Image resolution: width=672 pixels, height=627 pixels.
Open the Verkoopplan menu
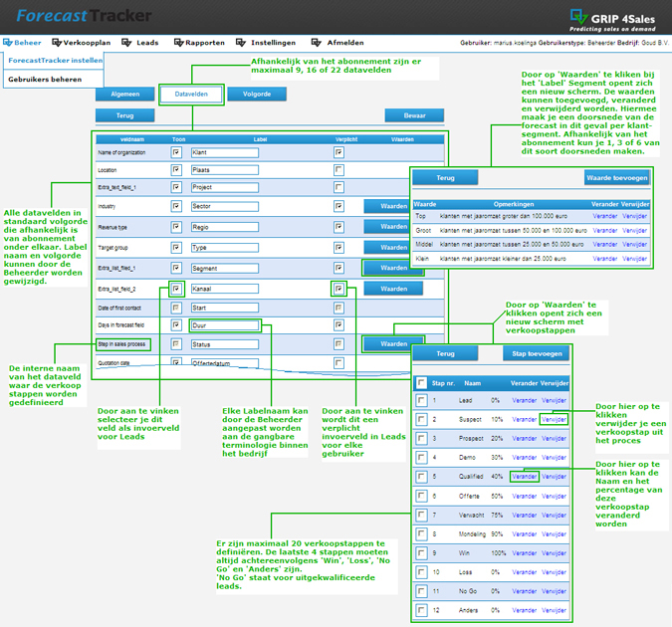pos(87,43)
